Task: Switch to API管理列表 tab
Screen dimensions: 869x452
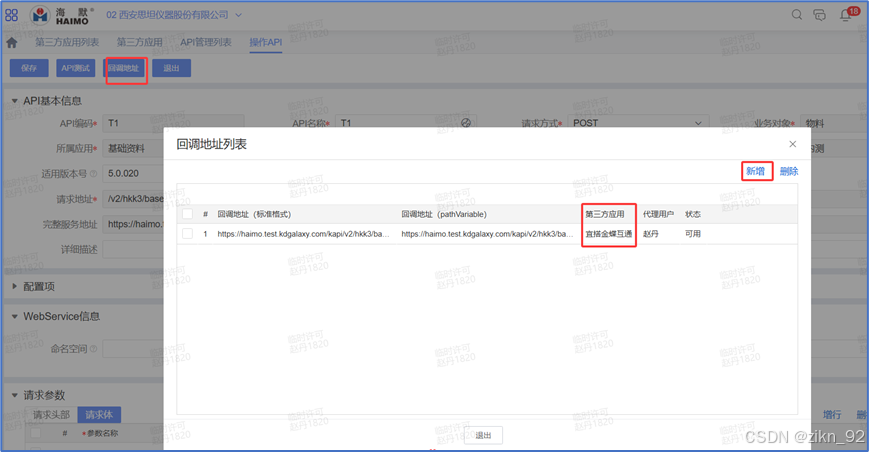Action: click(x=206, y=42)
